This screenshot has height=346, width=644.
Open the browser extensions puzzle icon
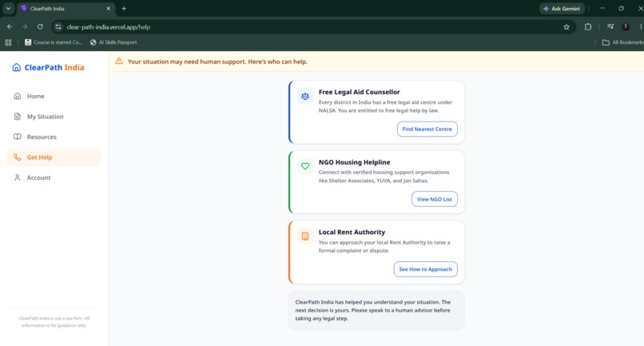point(588,26)
